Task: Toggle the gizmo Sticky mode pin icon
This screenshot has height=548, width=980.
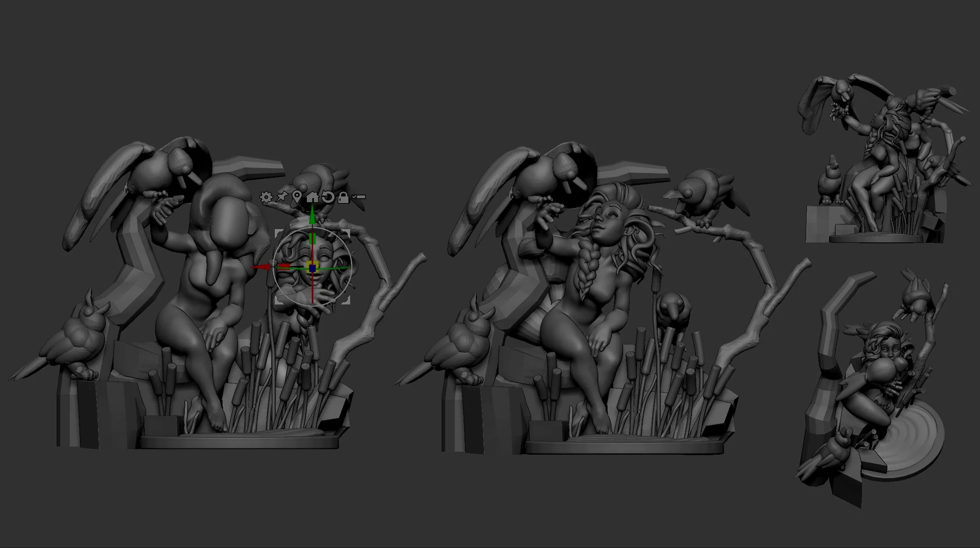Action: (282, 197)
